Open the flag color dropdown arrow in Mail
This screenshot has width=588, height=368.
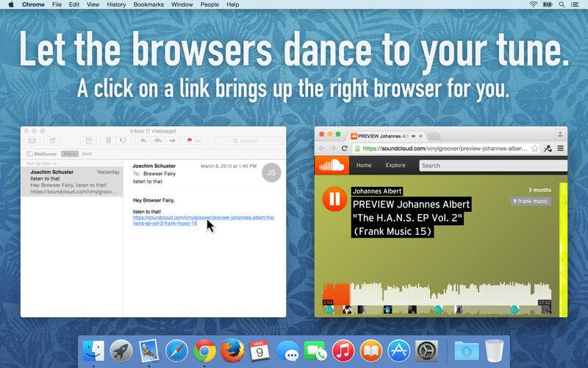[x=198, y=141]
